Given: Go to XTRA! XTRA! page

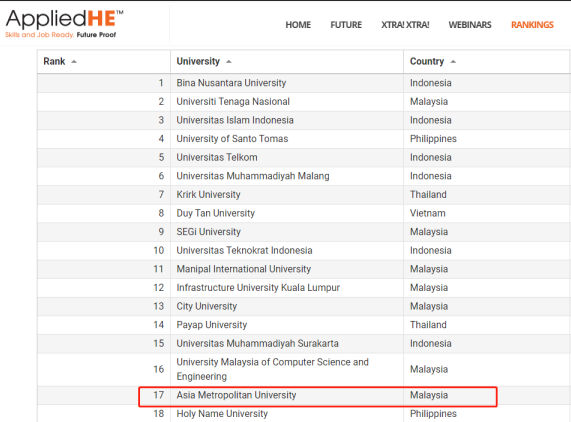Looking at the screenshot, I should (x=405, y=25).
